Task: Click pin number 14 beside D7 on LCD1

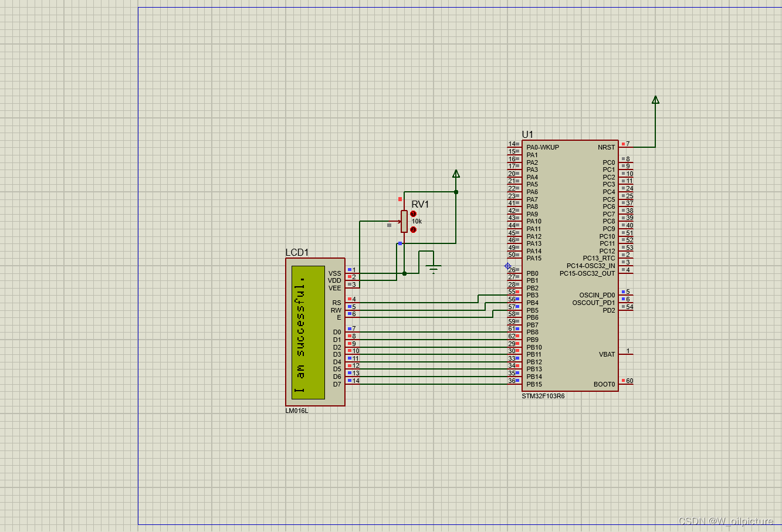Action: coord(356,381)
